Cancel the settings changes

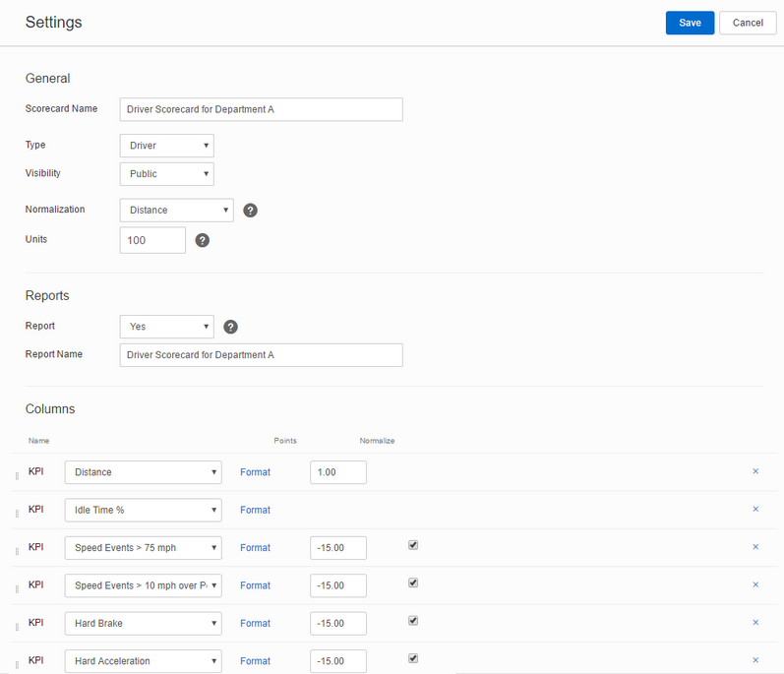pyautogui.click(x=748, y=23)
